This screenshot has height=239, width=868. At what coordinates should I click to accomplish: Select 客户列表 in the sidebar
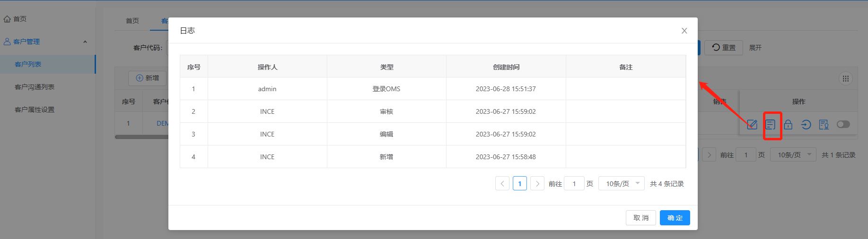47,64
